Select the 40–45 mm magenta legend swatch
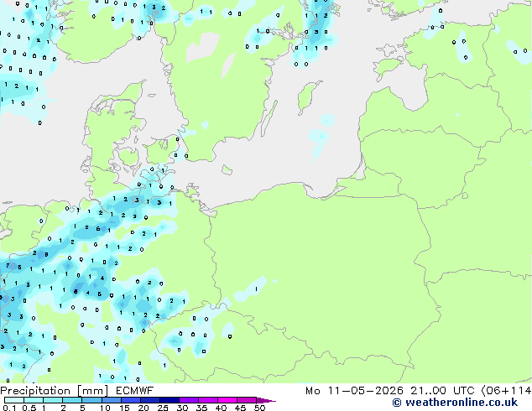The height and width of the screenshot is (411, 532). (x=227, y=400)
